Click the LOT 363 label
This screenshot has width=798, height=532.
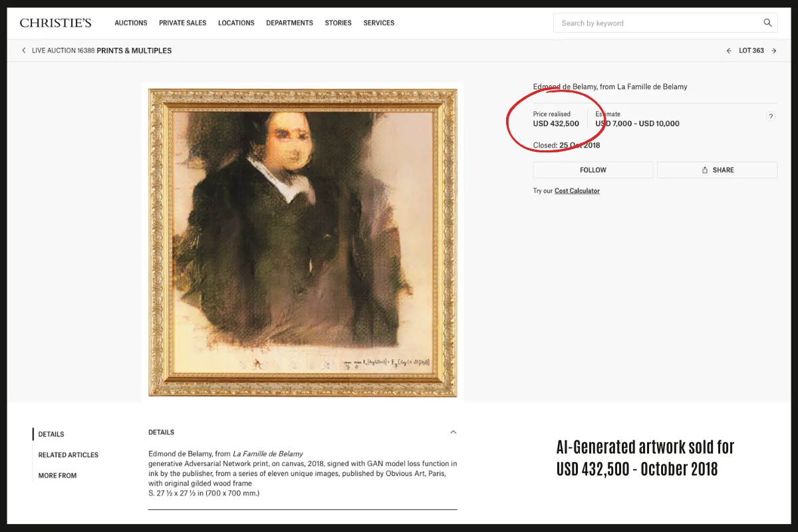click(751, 51)
